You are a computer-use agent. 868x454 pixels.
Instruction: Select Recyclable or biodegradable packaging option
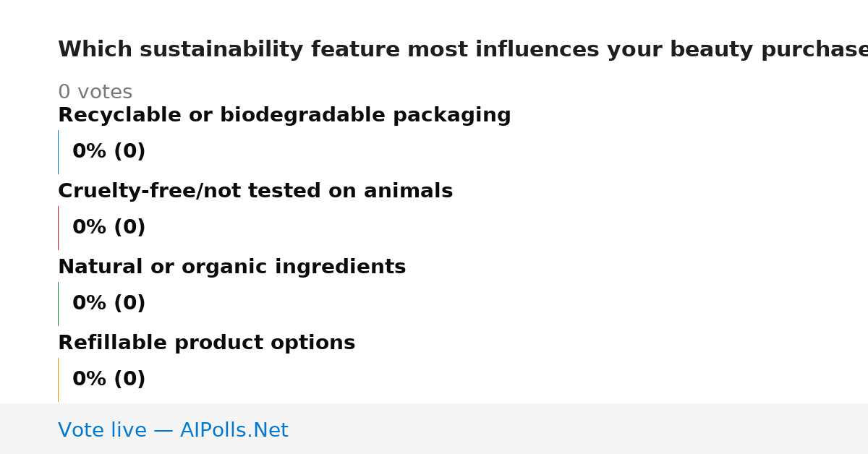click(x=284, y=116)
